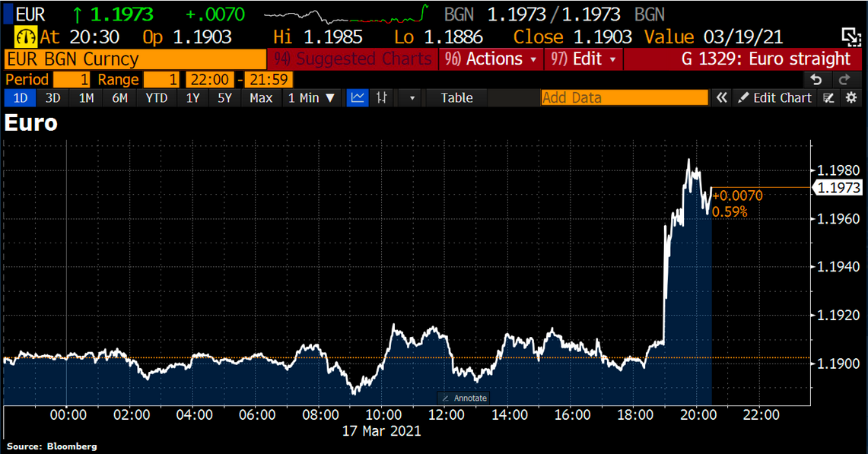This screenshot has height=454, width=868.
Task: Choose the YTD range tab
Action: tap(157, 98)
